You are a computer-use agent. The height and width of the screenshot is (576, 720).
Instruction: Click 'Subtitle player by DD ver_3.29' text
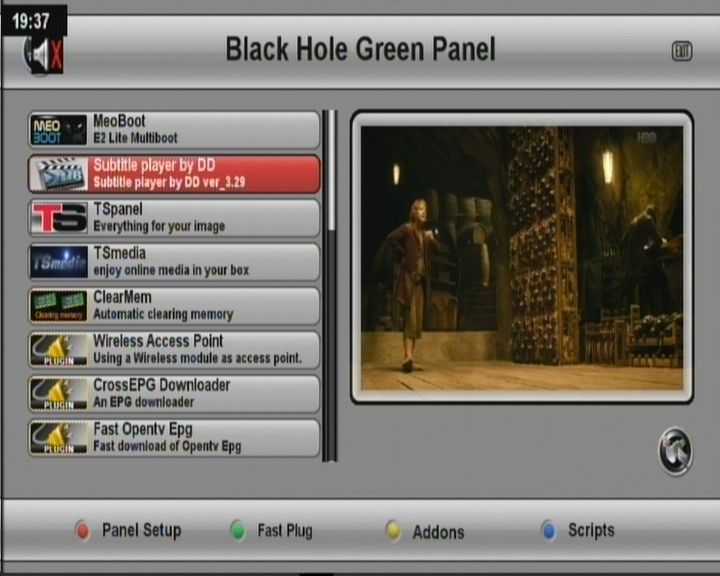[x=169, y=182]
